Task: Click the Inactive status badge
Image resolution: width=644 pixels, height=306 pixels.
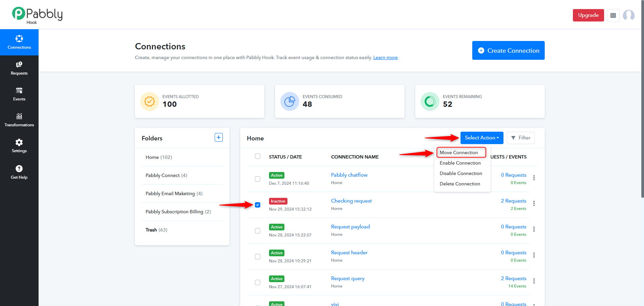Action: (278, 201)
